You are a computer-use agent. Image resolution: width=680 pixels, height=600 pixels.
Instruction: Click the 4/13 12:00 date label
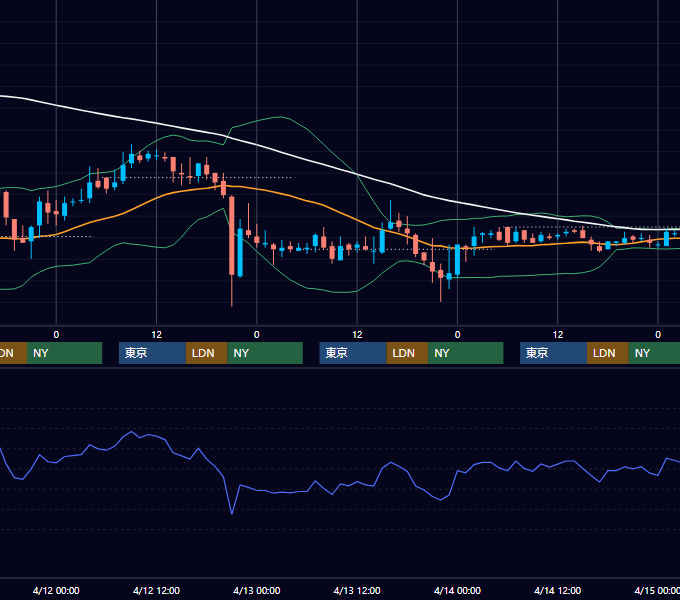tap(357, 590)
